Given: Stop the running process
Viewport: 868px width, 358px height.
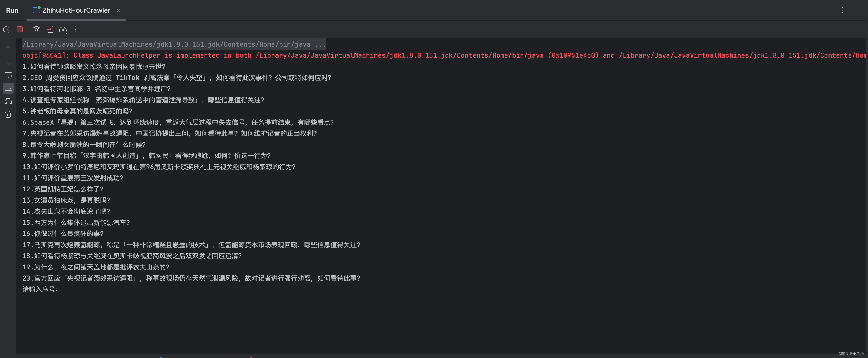Looking at the screenshot, I should (19, 30).
